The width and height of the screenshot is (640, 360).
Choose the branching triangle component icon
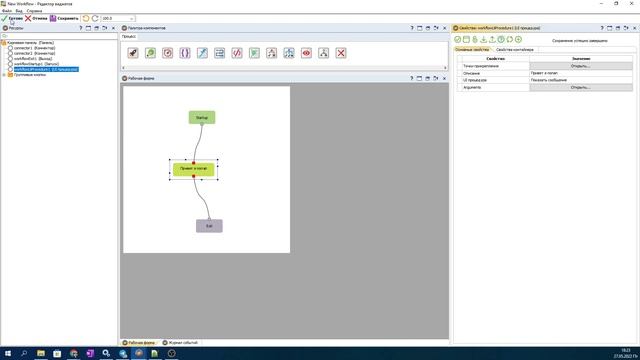point(271,53)
